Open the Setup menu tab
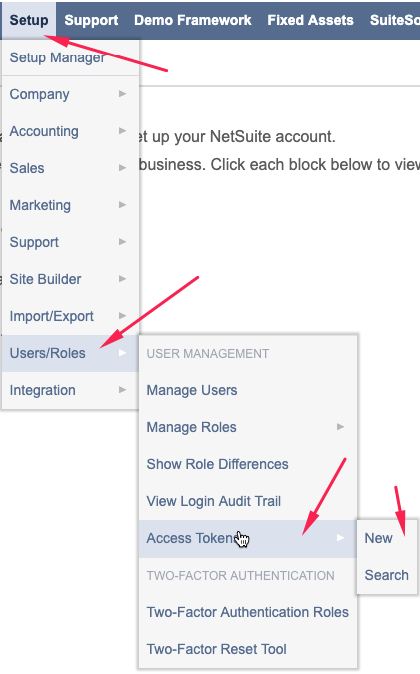Screen dimensions: 420x674 [29, 20]
